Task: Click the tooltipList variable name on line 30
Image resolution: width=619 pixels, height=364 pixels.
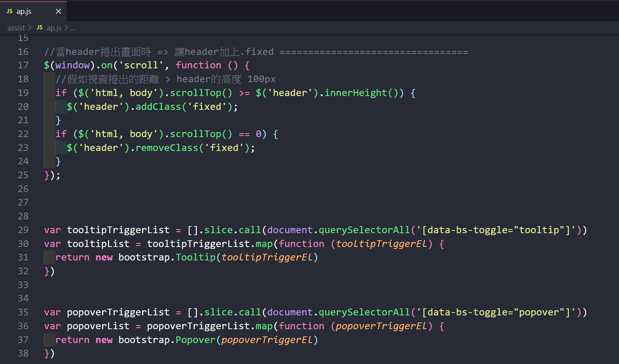Action: point(98,244)
